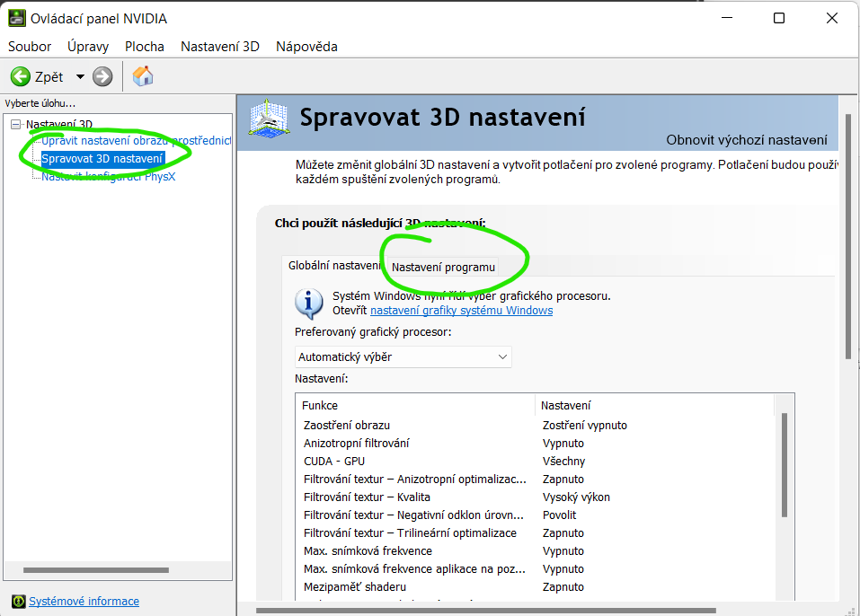
Task: Click the Nastavení 3D tree root label
Action: (x=59, y=125)
